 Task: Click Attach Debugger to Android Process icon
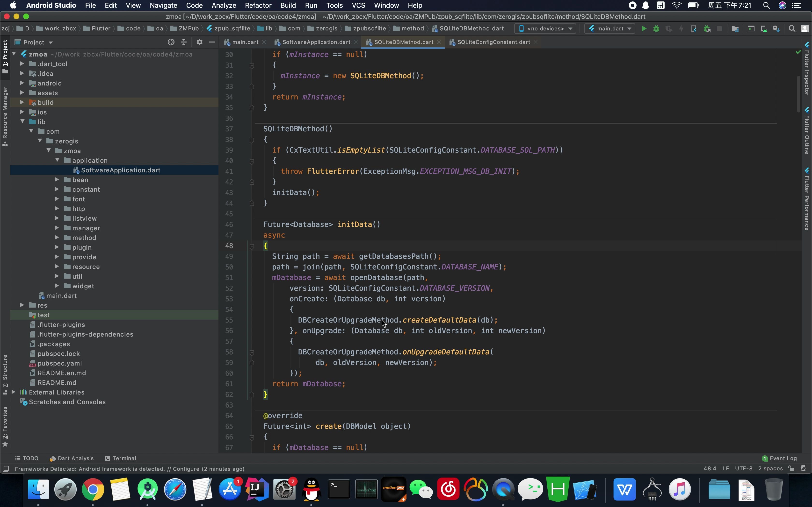pos(707,29)
